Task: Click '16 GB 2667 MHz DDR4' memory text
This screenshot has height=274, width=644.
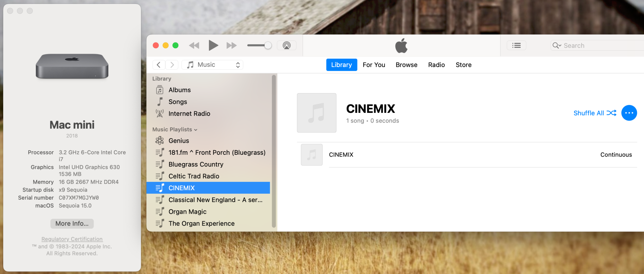Action: [x=89, y=182]
